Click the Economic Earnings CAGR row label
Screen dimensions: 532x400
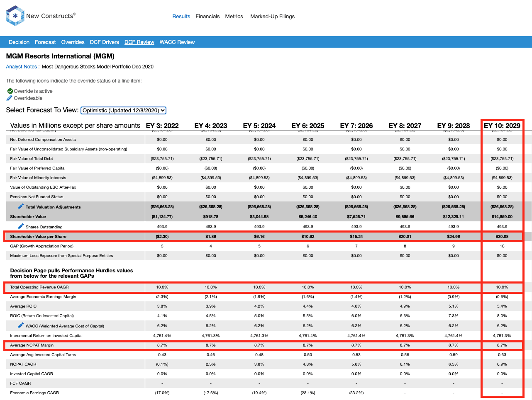point(34,393)
